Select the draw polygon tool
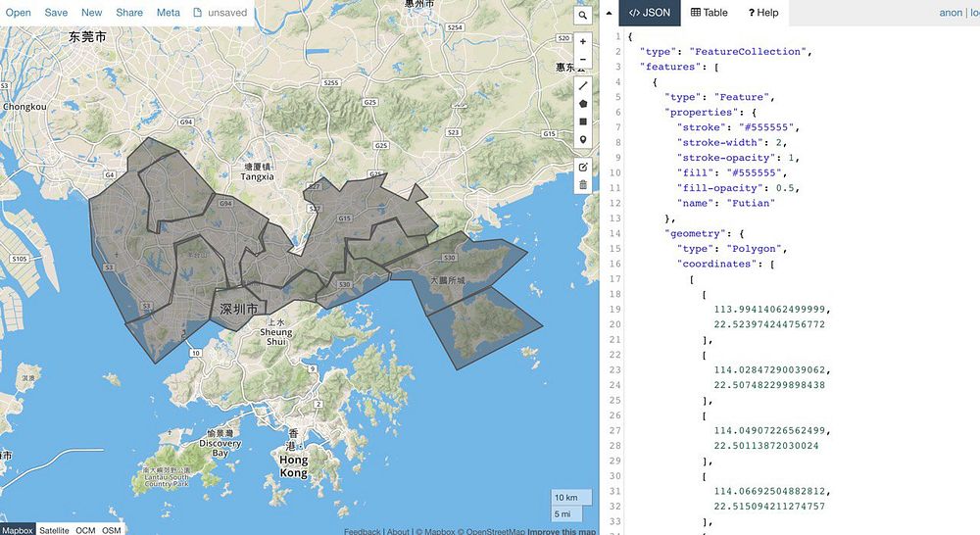 coord(582,104)
